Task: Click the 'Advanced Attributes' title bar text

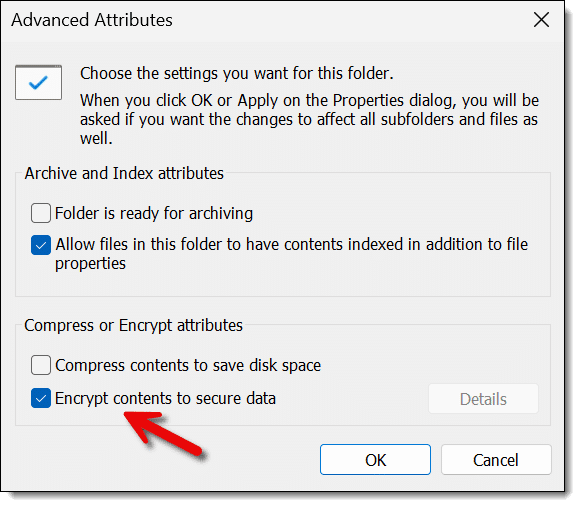Action: (x=92, y=20)
